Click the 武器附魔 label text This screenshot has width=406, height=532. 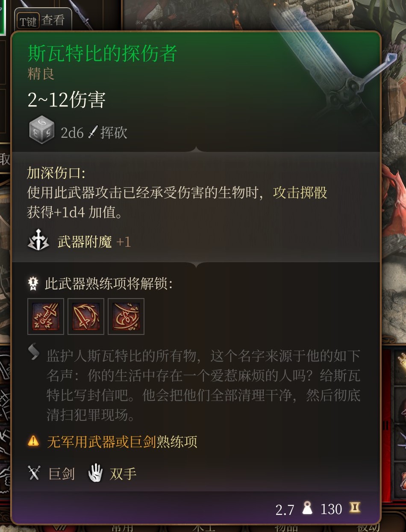pos(85,242)
